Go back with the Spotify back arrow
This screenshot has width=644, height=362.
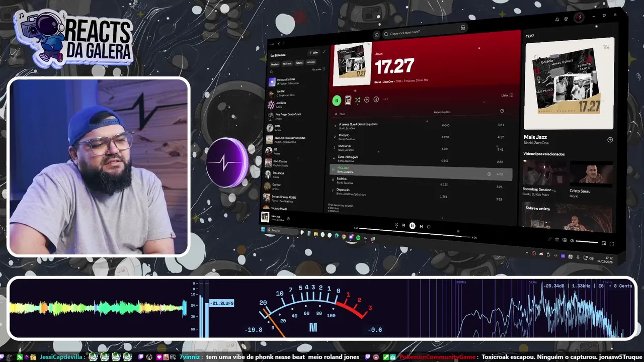[279, 44]
